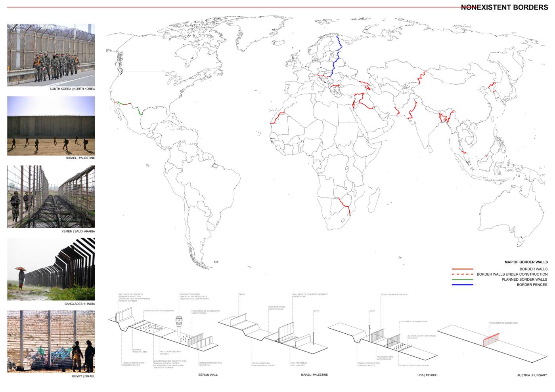The width and height of the screenshot is (555, 392).
Task: Click the South Korea | North Korea photo
Action: (x=51, y=55)
